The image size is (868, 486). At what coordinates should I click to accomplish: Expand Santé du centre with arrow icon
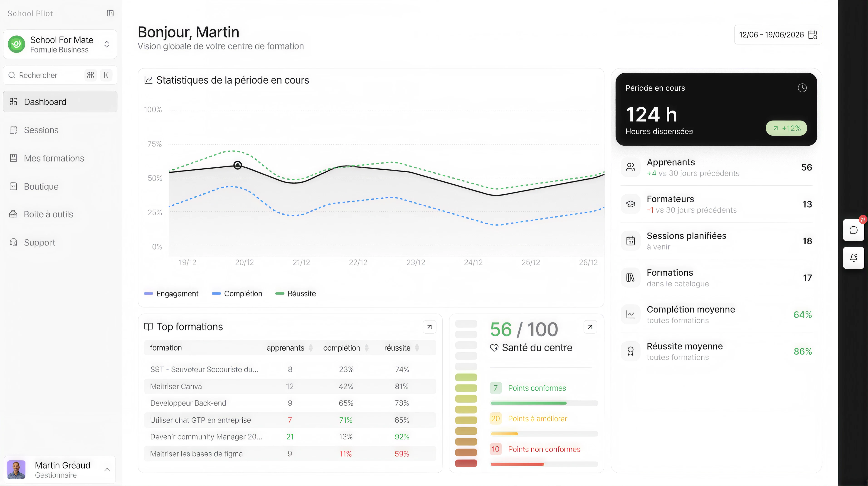point(590,327)
